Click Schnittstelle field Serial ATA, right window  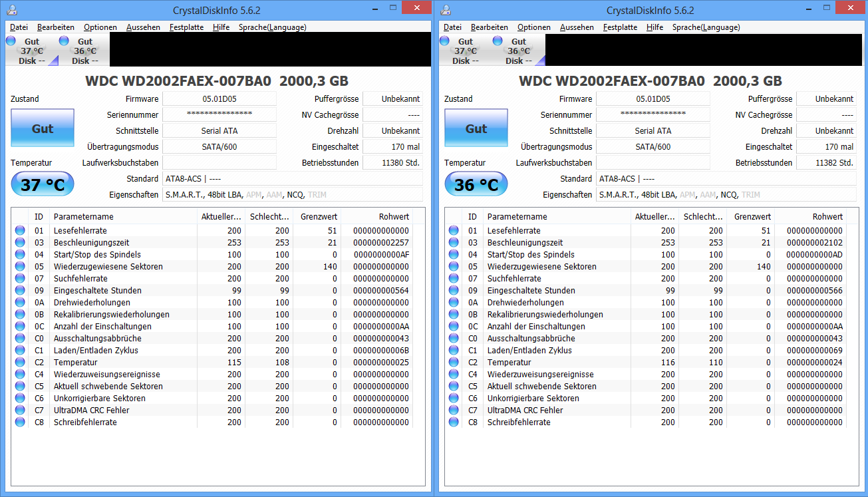tap(653, 130)
